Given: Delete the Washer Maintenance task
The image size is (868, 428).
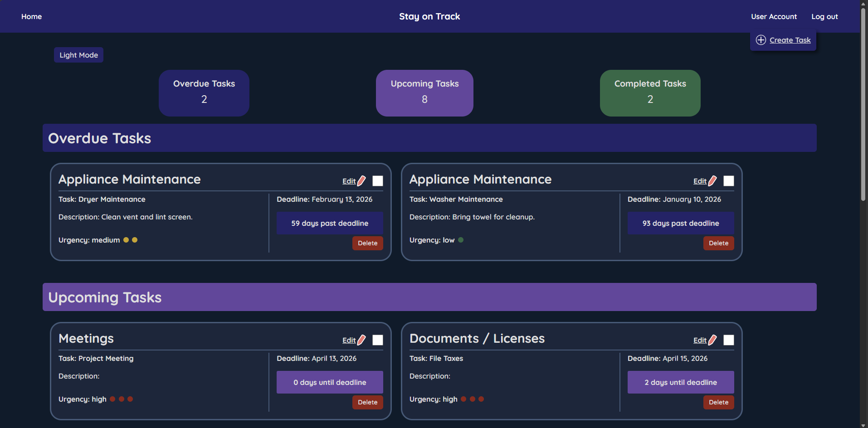Looking at the screenshot, I should click(x=719, y=243).
